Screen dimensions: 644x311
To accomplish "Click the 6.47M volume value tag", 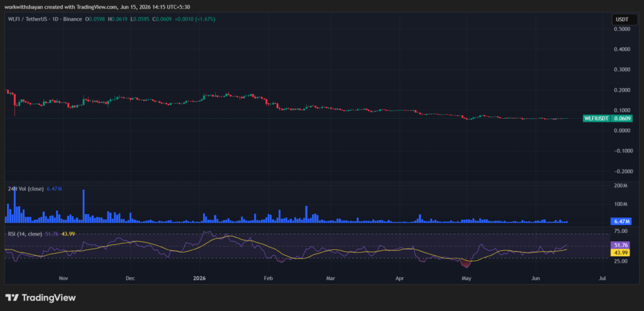I will coord(621,222).
